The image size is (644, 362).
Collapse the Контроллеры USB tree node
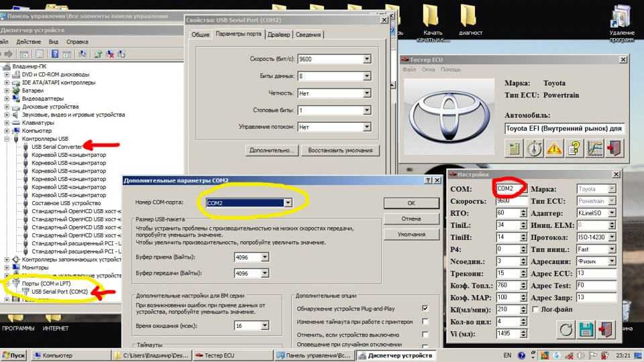[x=7, y=139]
